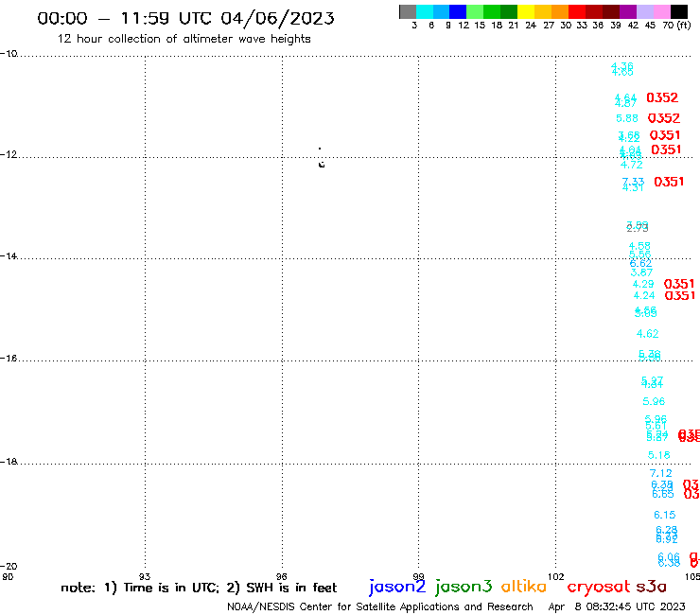Click the legend label '70'
This screenshot has height=615, width=700.
[x=668, y=26]
